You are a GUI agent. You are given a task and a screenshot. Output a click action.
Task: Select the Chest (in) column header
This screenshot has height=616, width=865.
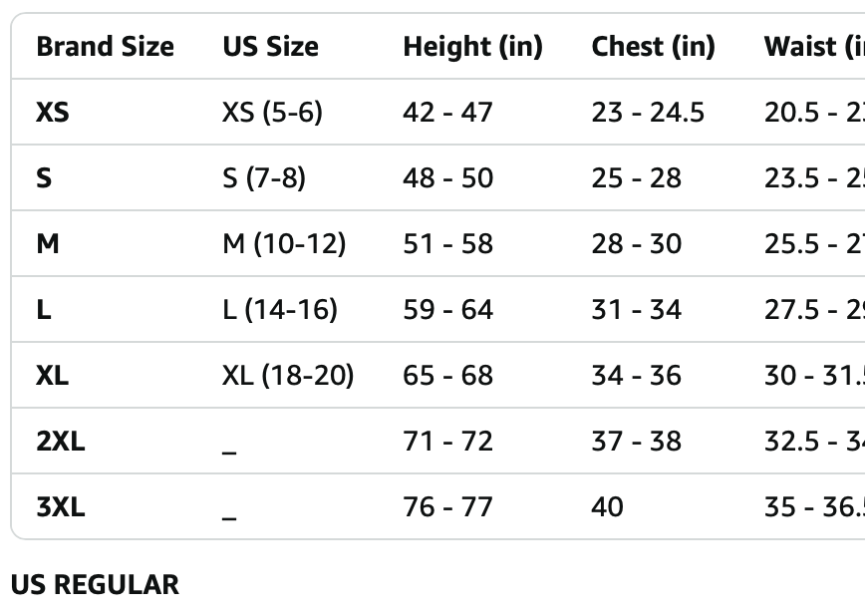tap(653, 47)
